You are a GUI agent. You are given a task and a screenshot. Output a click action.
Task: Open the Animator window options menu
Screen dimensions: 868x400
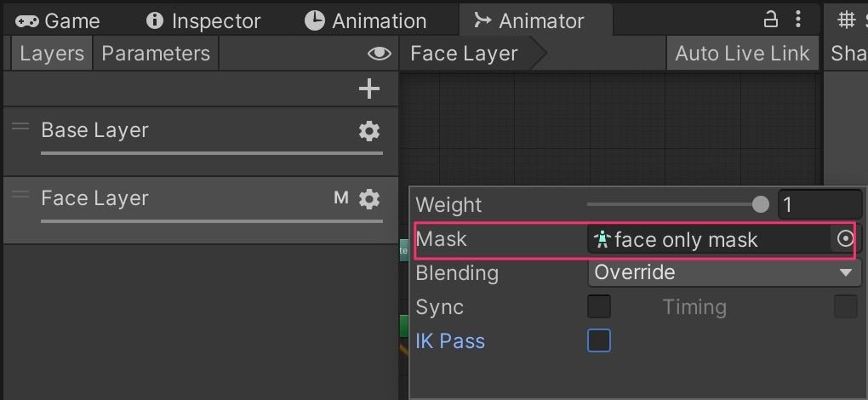click(797, 20)
